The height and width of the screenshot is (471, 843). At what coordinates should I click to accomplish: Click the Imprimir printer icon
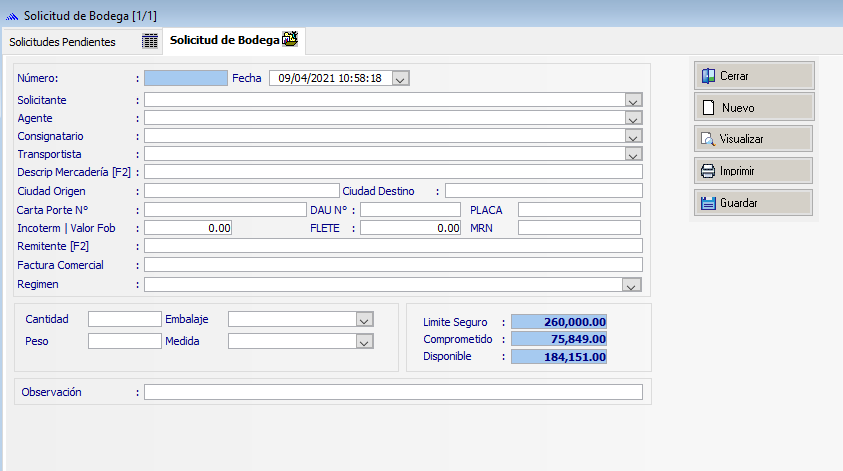708,171
